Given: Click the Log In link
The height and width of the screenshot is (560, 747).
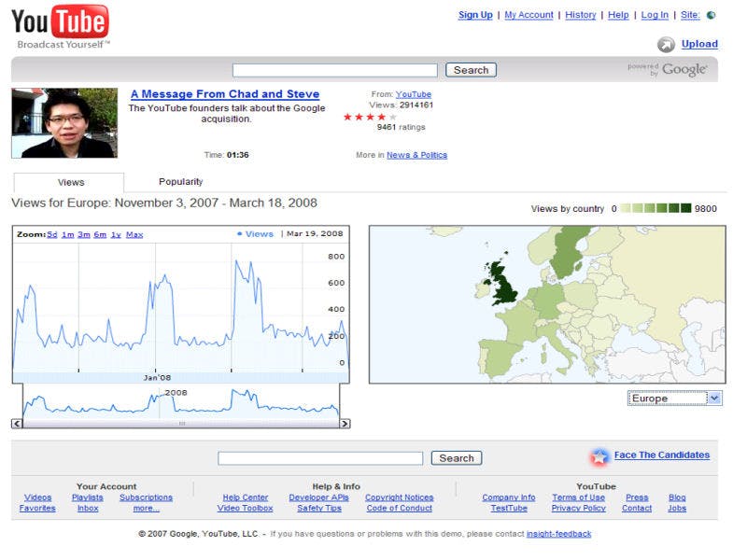Looking at the screenshot, I should pos(655,15).
